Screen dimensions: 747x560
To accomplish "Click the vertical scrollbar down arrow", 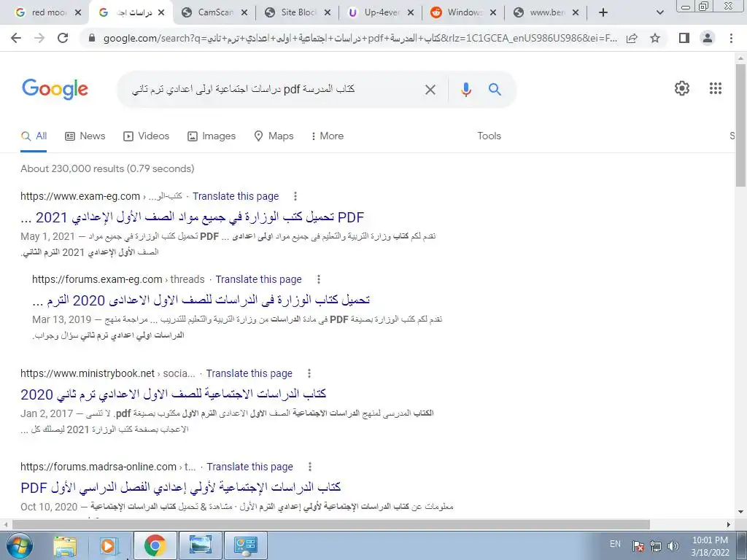I will (741, 513).
